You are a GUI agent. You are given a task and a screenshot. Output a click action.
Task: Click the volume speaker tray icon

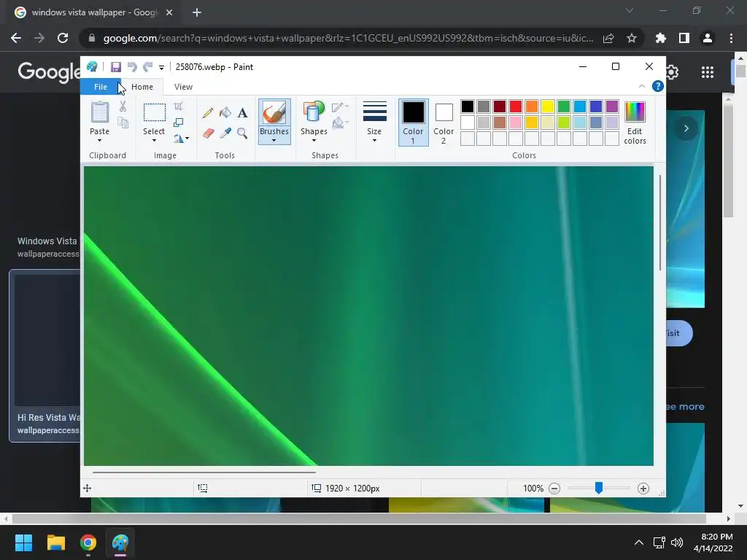676,542
